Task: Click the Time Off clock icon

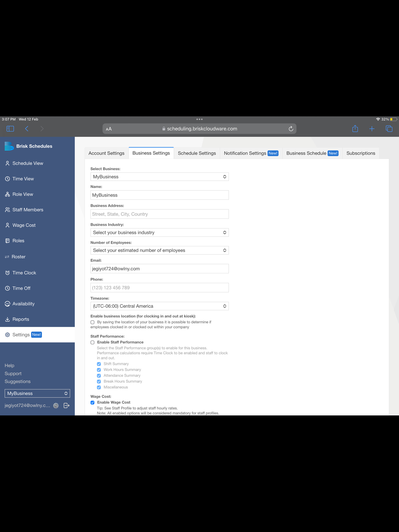Action: 8,288
